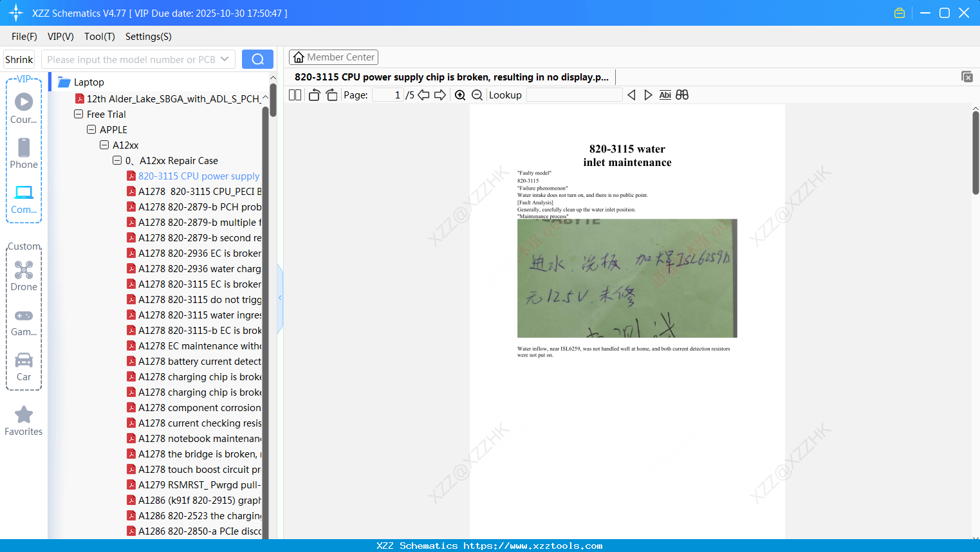
Task: Click the blue search magnifier button
Action: tap(257, 59)
